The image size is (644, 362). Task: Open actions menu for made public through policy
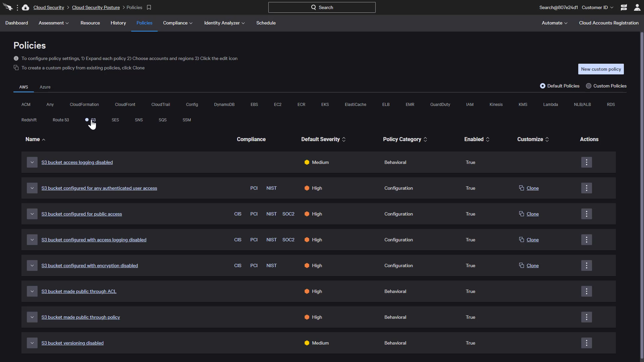586,317
